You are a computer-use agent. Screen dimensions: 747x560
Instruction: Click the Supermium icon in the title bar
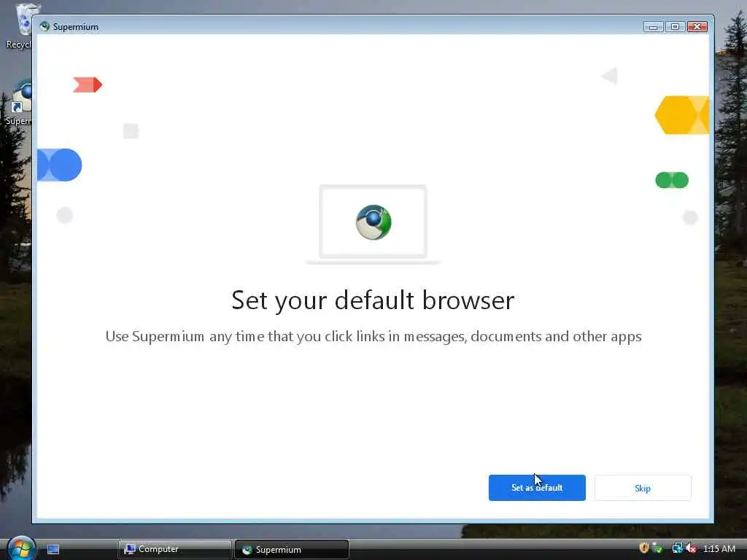click(44, 27)
